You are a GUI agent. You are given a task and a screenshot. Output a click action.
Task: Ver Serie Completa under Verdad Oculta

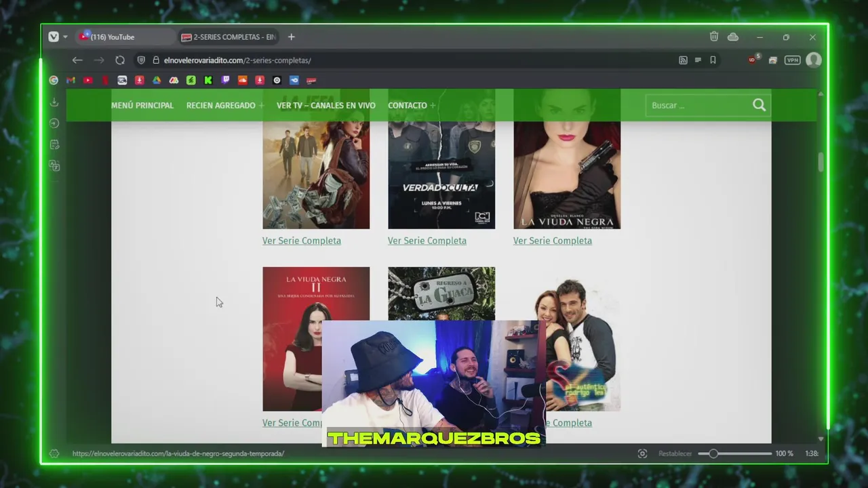pos(427,241)
